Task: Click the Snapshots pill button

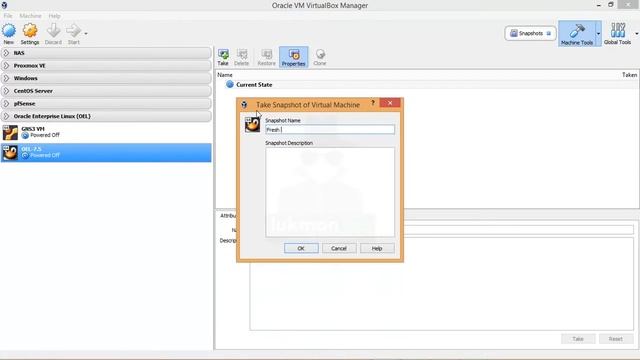Action: [530, 33]
